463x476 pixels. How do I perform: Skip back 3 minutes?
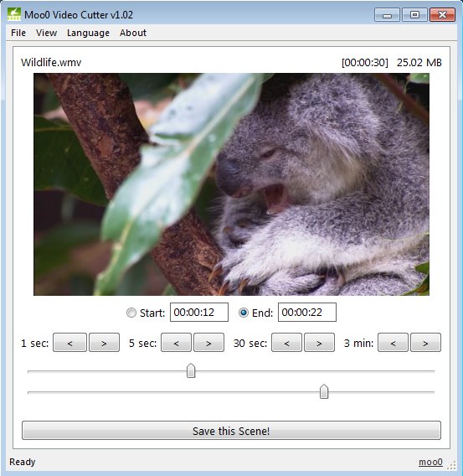tap(393, 343)
